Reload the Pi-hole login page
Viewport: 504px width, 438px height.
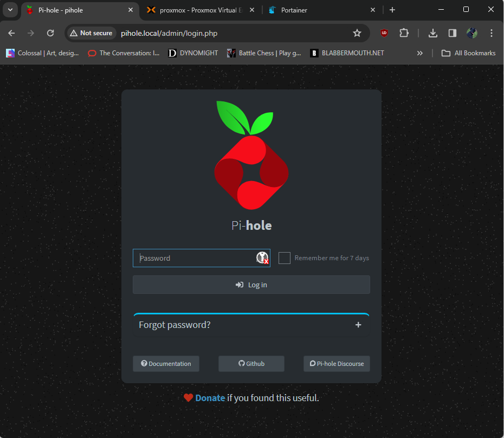[50, 33]
